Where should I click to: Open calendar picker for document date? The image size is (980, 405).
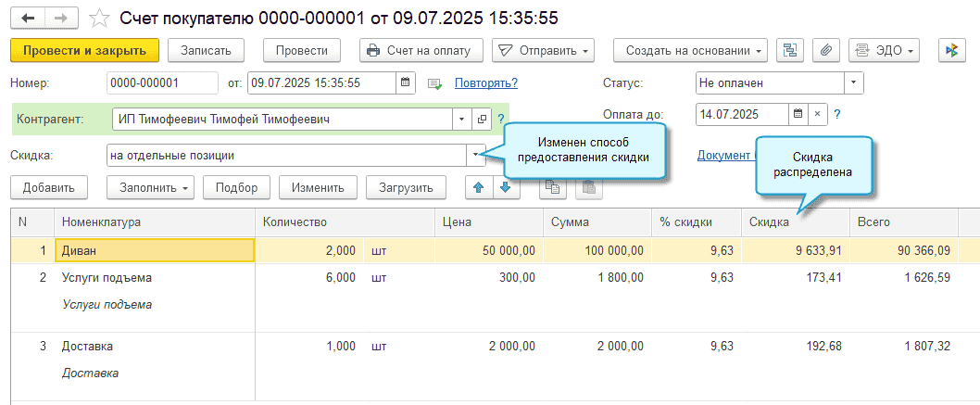405,82
